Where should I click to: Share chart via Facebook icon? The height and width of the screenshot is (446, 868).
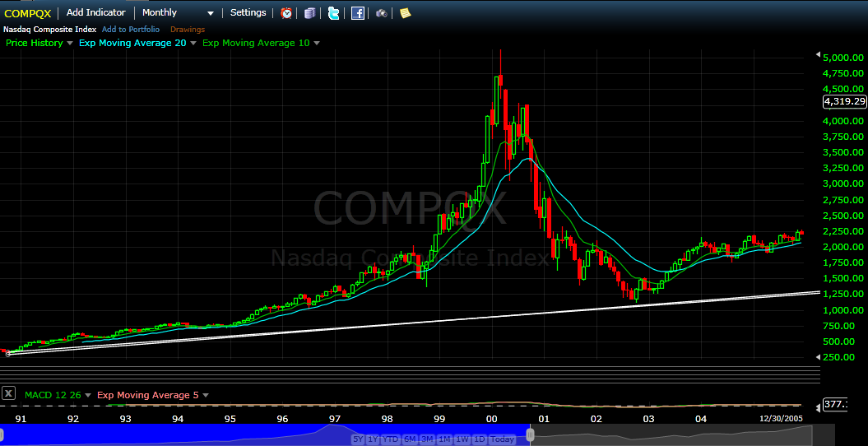(x=358, y=12)
